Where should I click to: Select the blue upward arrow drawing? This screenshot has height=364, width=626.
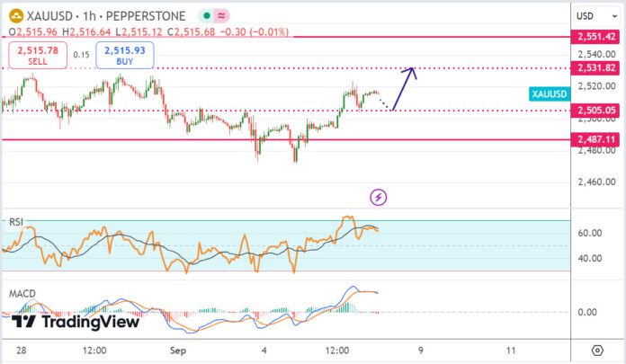404,88
